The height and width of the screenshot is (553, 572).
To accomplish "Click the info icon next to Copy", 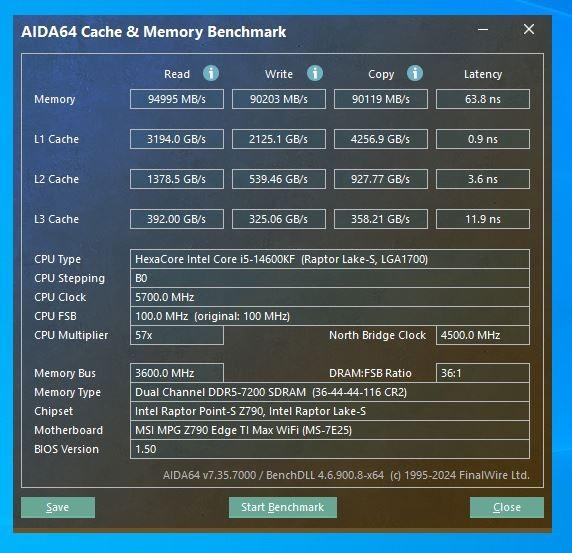I will pos(415,73).
